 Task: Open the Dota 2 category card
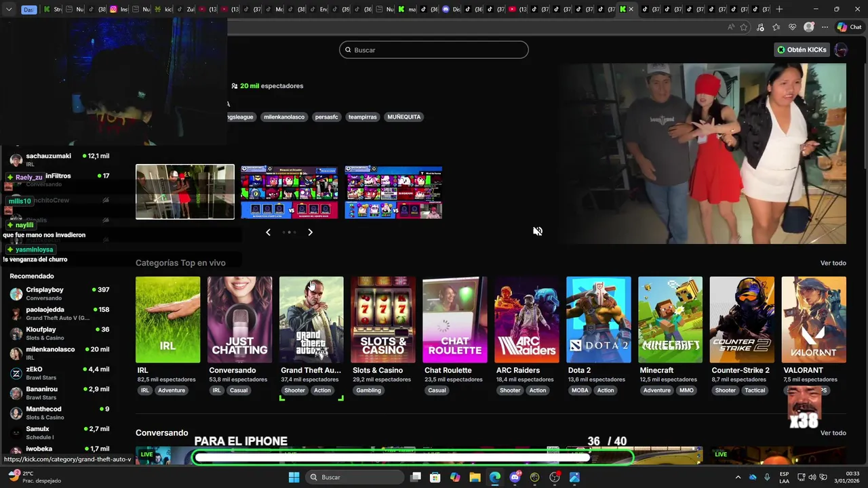599,320
